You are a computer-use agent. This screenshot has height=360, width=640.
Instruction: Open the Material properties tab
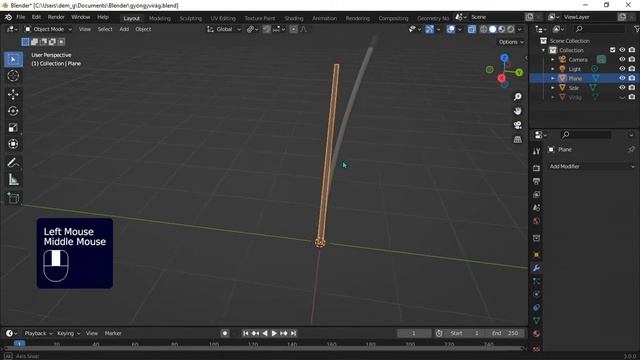click(536, 334)
